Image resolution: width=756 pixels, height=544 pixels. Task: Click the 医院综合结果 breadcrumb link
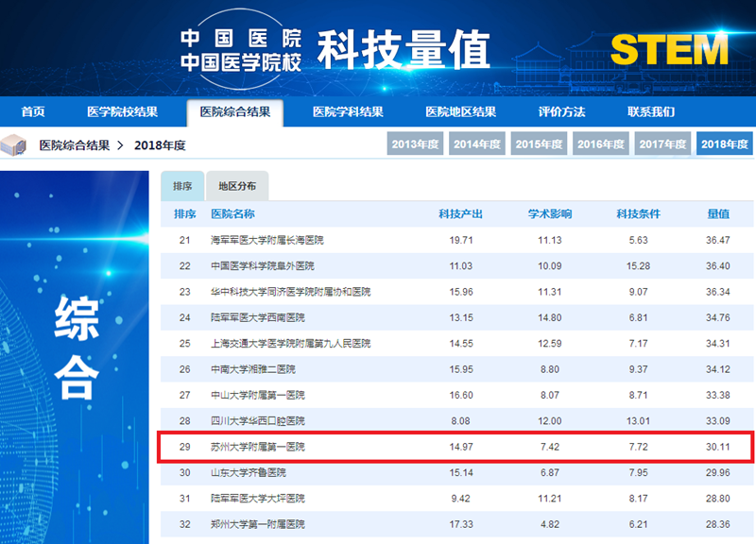pyautogui.click(x=74, y=145)
